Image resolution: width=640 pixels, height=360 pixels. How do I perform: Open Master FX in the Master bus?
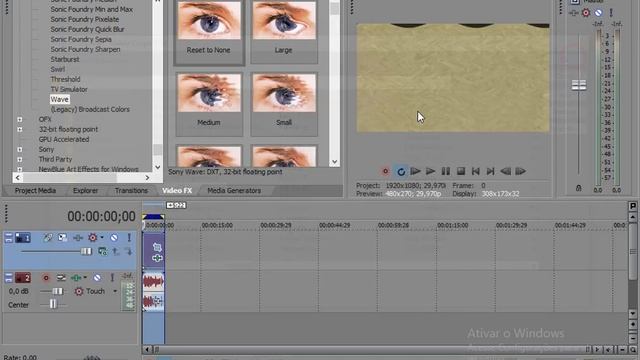(x=573, y=13)
